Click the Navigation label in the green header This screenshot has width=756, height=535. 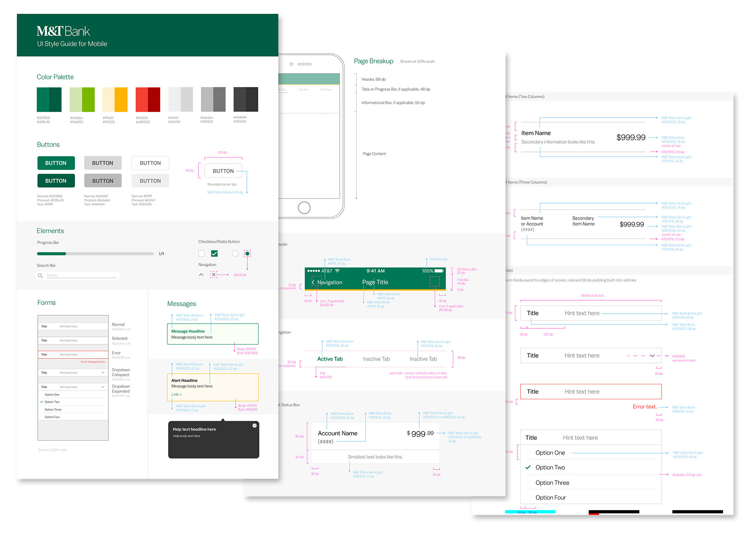click(330, 282)
